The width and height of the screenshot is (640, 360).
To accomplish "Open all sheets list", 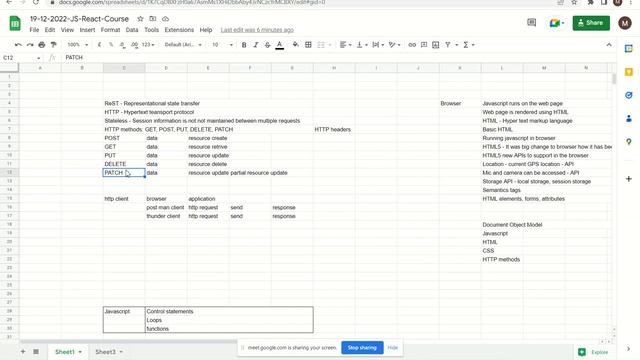I will point(36,351).
